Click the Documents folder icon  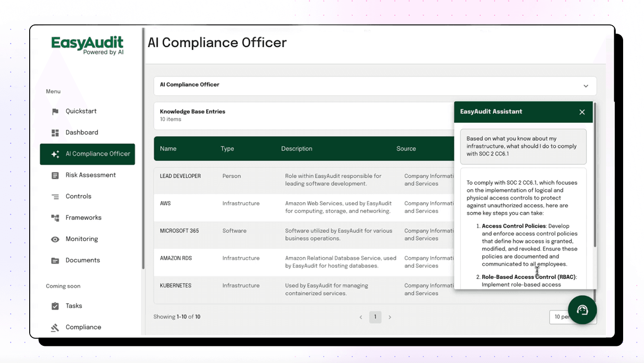(55, 261)
